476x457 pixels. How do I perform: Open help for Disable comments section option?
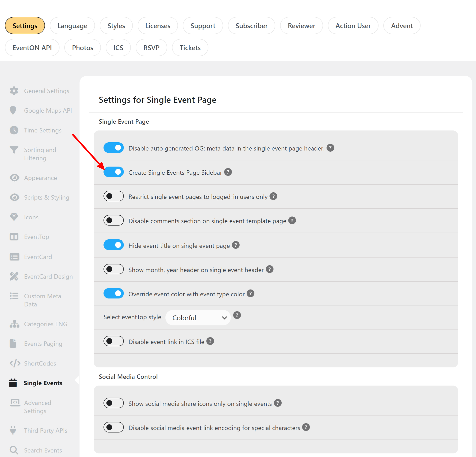pos(292,220)
